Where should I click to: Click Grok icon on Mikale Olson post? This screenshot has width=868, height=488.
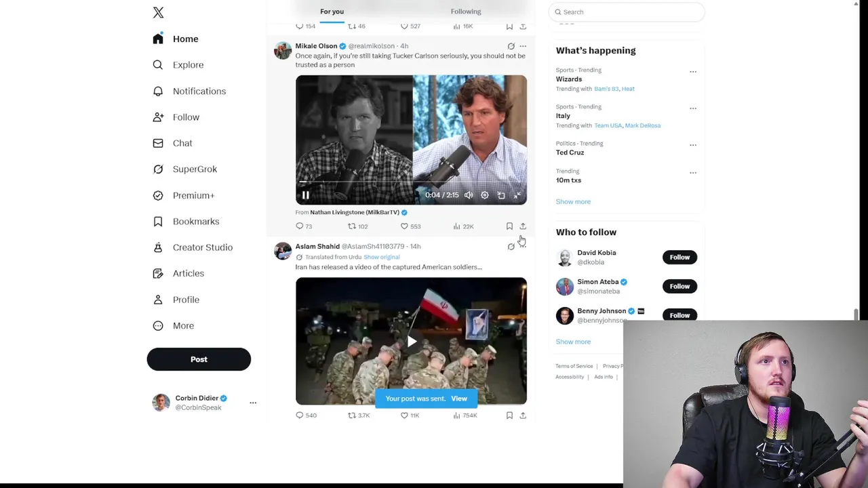coord(511,46)
